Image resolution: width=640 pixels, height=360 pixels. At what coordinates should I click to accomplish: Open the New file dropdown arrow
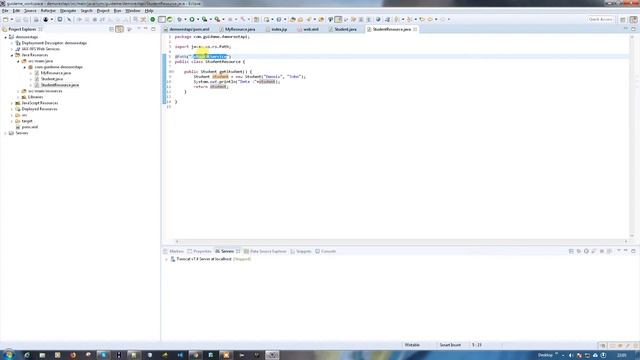[x=11, y=19]
